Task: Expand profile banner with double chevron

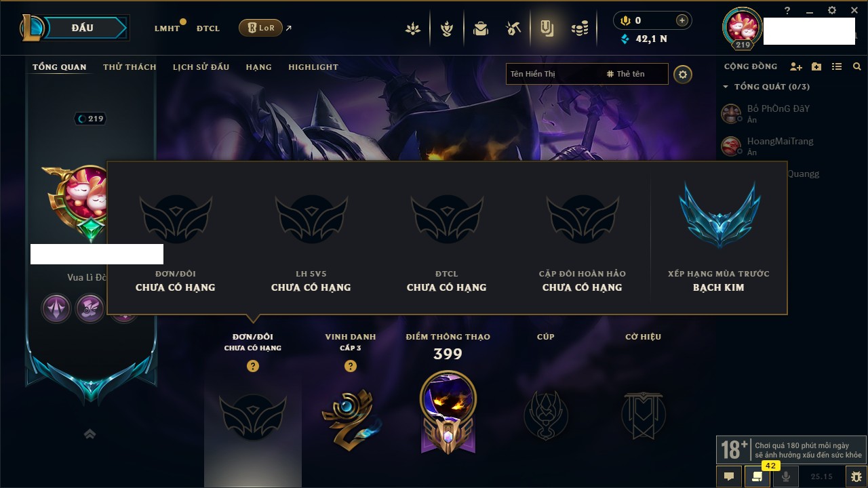Action: [x=90, y=434]
